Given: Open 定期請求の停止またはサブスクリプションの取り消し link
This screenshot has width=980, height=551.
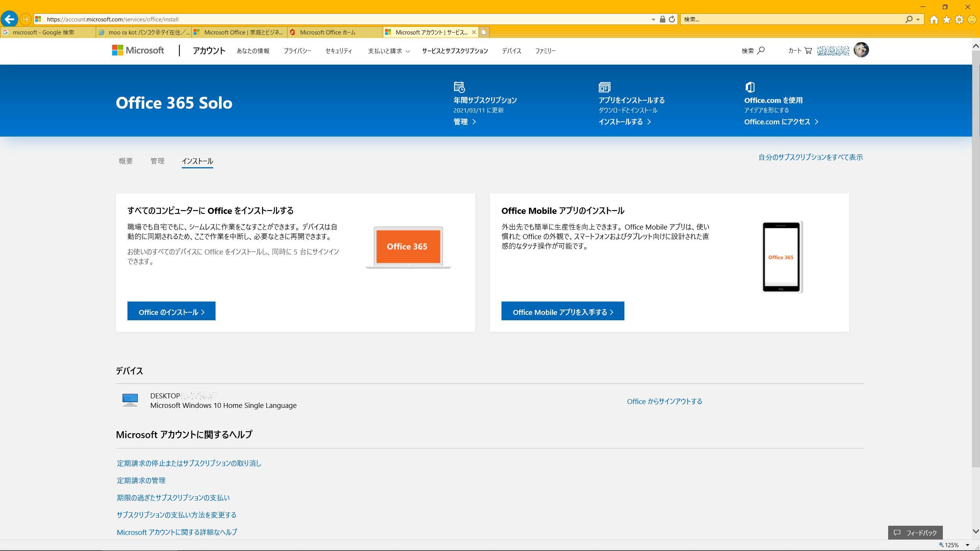Looking at the screenshot, I should pos(189,463).
